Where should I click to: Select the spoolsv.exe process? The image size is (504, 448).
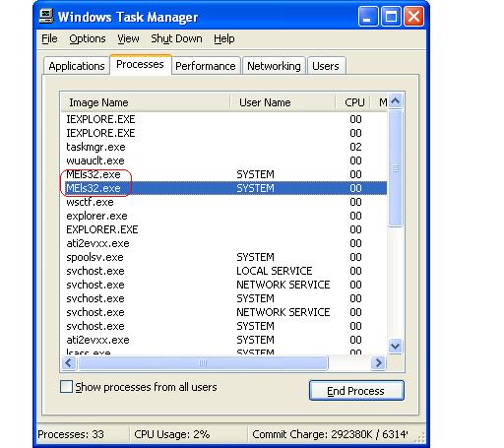tap(224, 257)
